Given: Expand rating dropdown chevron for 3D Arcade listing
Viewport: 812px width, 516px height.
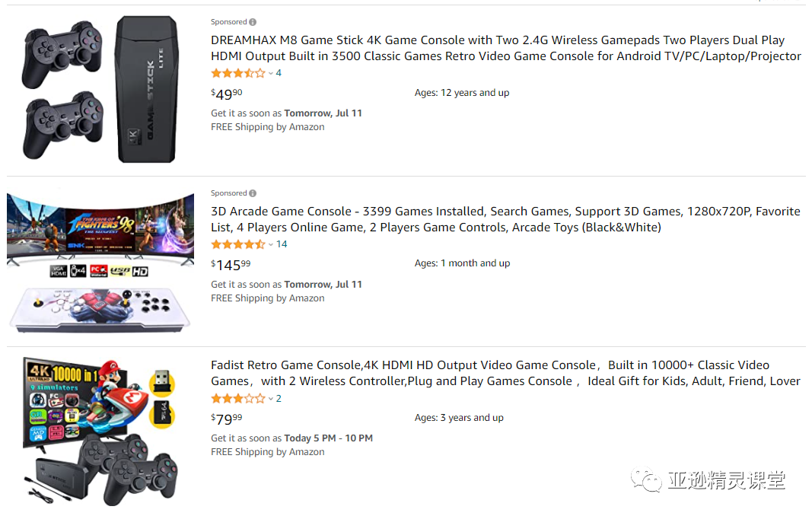Looking at the screenshot, I should (270, 244).
